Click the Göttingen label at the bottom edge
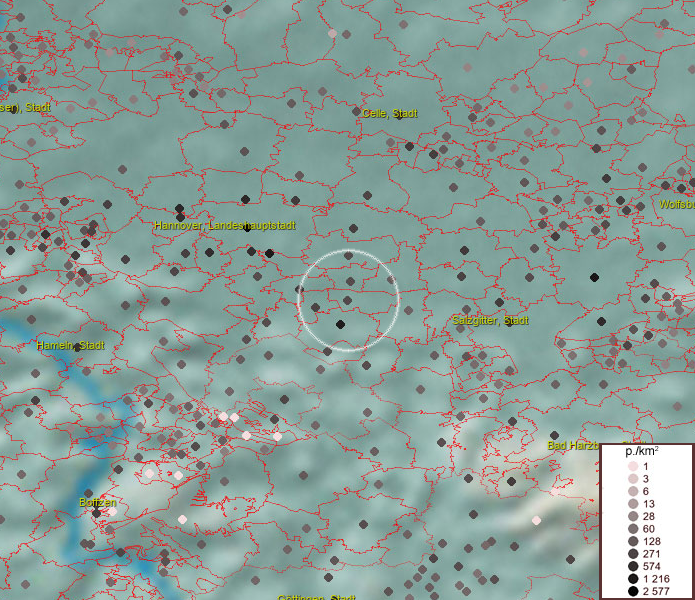Viewport: 695px width, 600px height. point(316,597)
